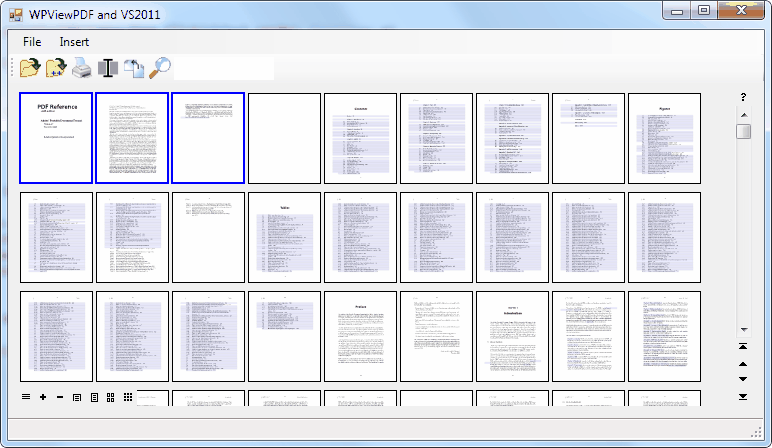This screenshot has width=772, height=448.
Task: Select the Tables page thumbnail
Action: coord(285,237)
